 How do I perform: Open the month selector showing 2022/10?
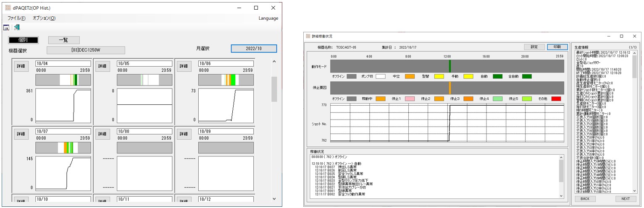(x=254, y=49)
